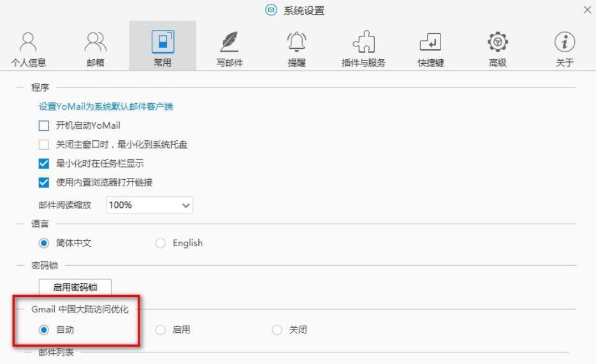
Task: Choose 简体中文 language option
Action: [44, 244]
